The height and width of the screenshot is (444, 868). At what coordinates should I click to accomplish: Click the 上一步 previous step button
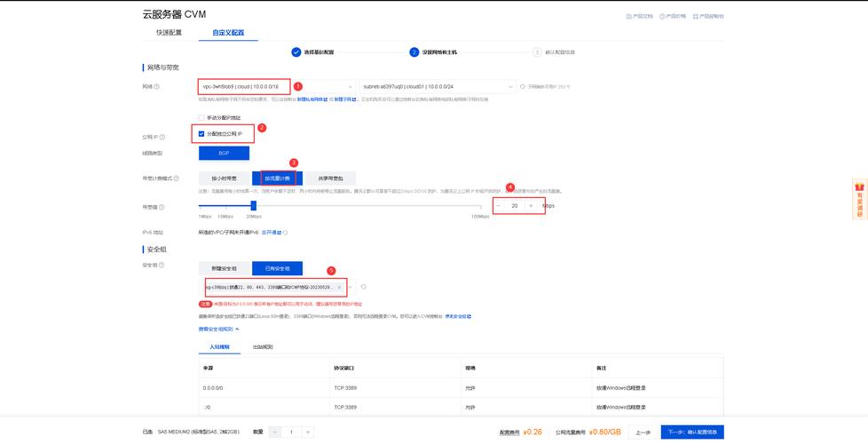coord(643,432)
